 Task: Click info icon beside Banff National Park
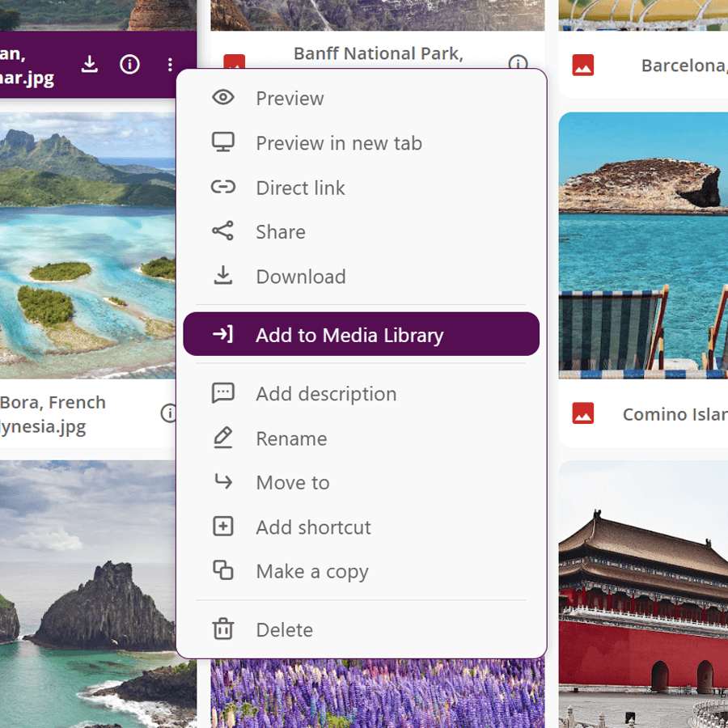click(x=518, y=63)
